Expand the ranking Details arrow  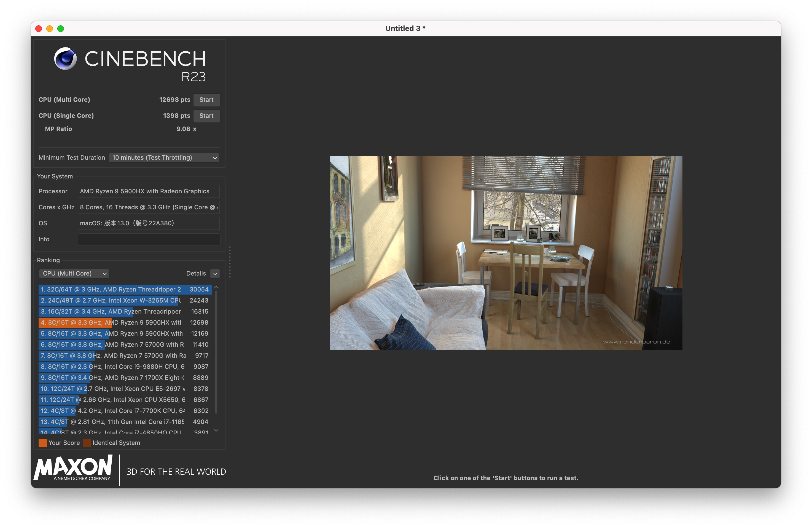[x=215, y=273]
